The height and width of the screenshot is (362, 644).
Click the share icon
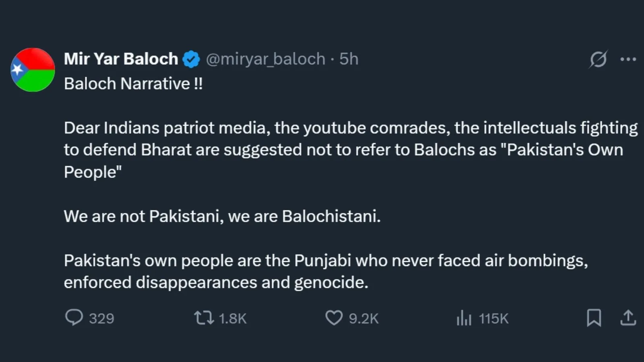coord(628,318)
